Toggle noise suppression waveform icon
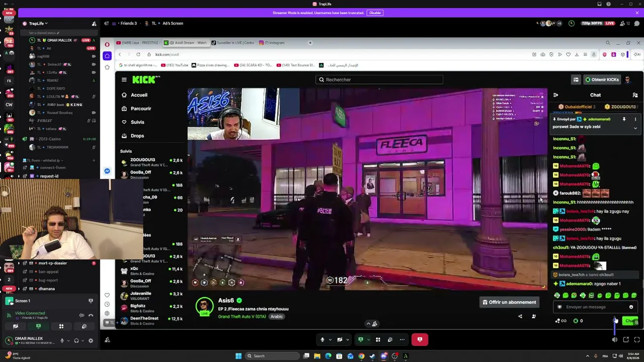This screenshot has height=362, width=644. pos(82,315)
